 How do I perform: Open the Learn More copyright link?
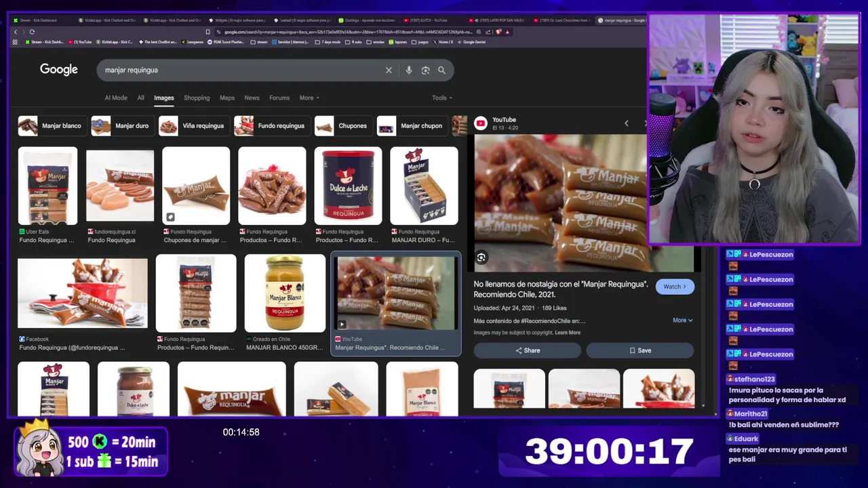coord(568,333)
